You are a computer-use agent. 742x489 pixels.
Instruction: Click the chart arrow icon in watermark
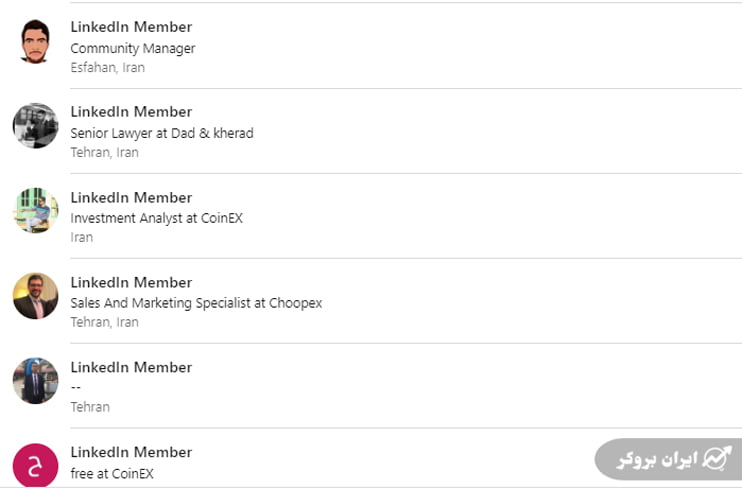[716, 458]
